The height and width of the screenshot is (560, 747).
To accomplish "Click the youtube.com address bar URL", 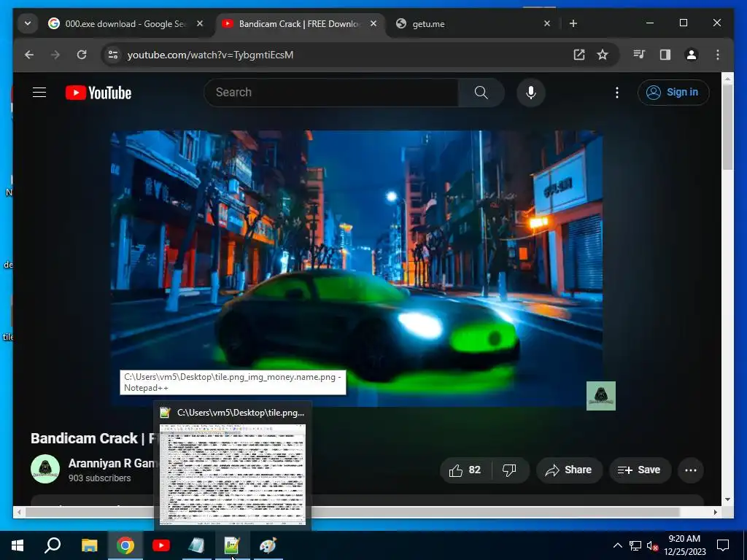I will (x=210, y=55).
